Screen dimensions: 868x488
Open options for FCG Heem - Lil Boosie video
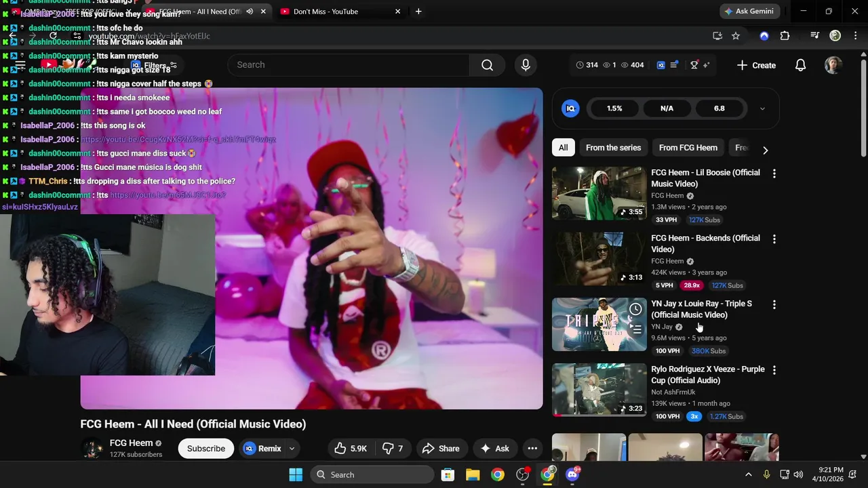pyautogui.click(x=774, y=174)
